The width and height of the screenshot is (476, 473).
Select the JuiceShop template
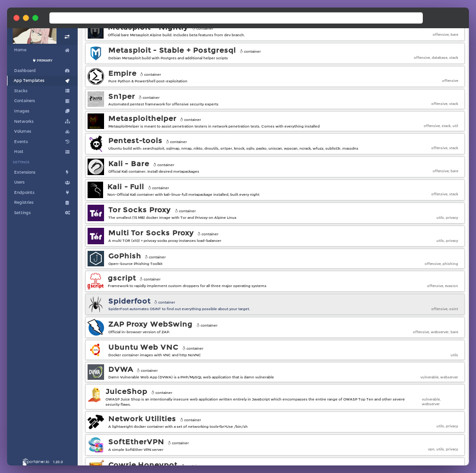tap(126, 391)
